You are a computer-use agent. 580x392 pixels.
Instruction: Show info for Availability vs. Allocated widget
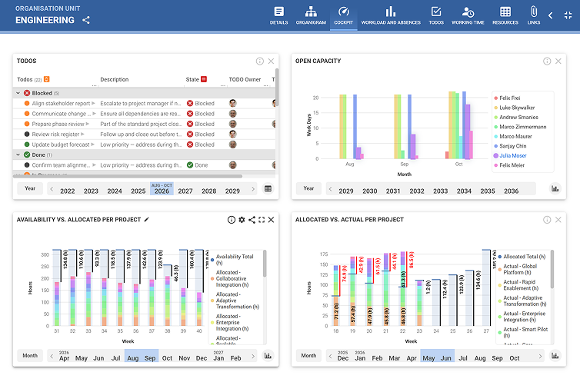point(232,220)
